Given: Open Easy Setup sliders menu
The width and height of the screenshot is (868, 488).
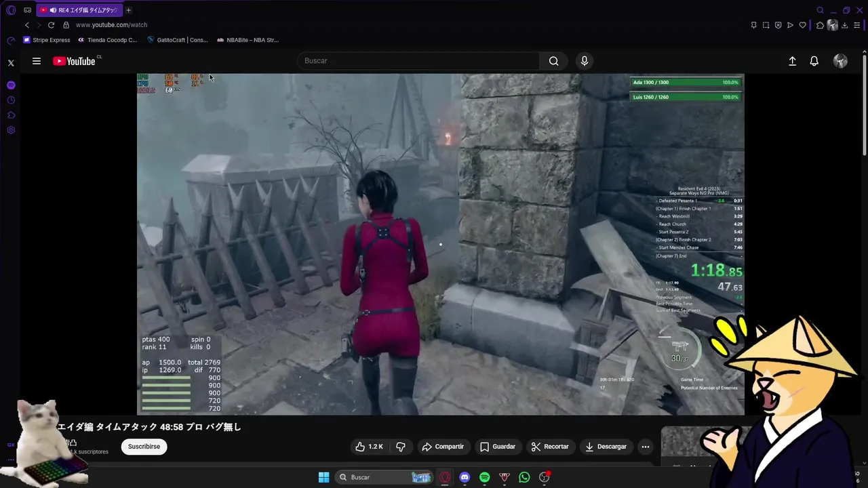Looking at the screenshot, I should [858, 25].
